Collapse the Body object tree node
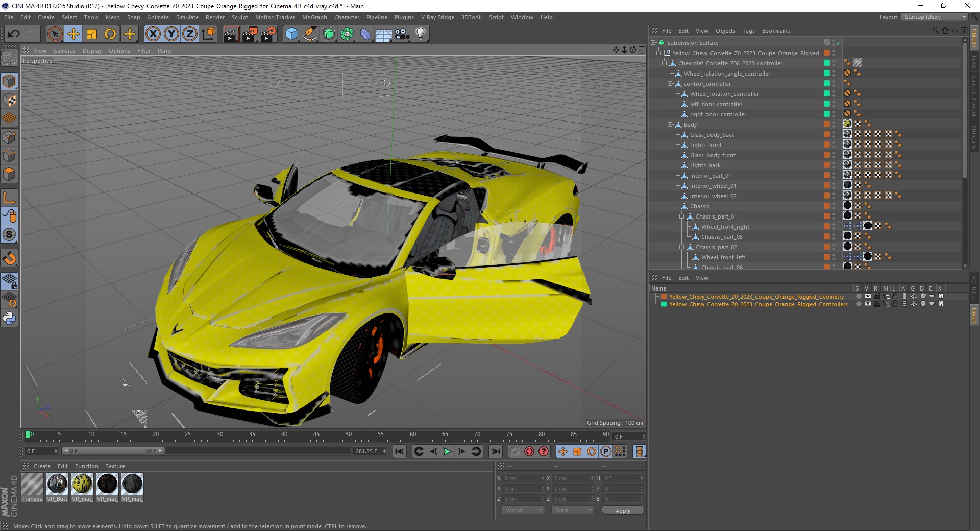Viewport: 980px width, 531px height. point(670,125)
